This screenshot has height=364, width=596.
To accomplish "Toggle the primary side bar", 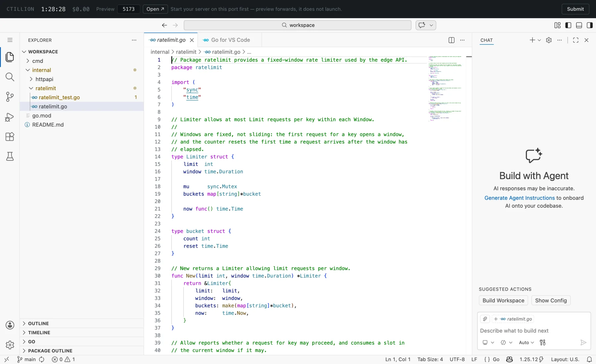I will (568, 25).
